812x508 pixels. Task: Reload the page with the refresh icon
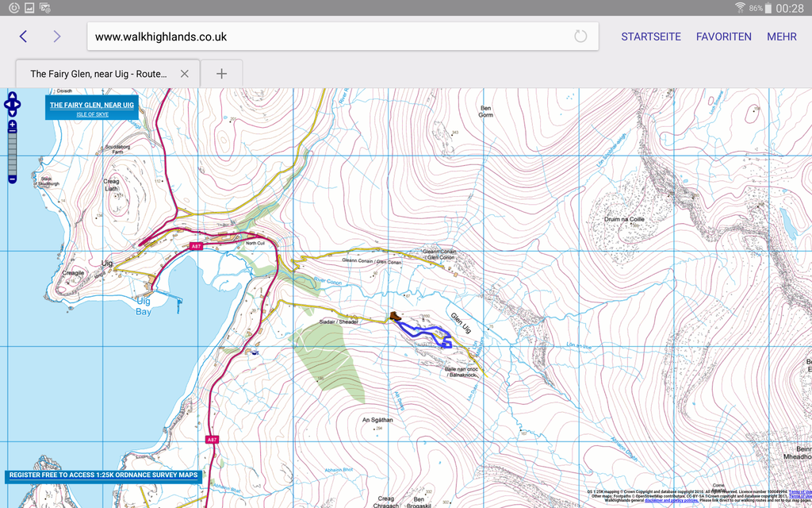pos(580,37)
